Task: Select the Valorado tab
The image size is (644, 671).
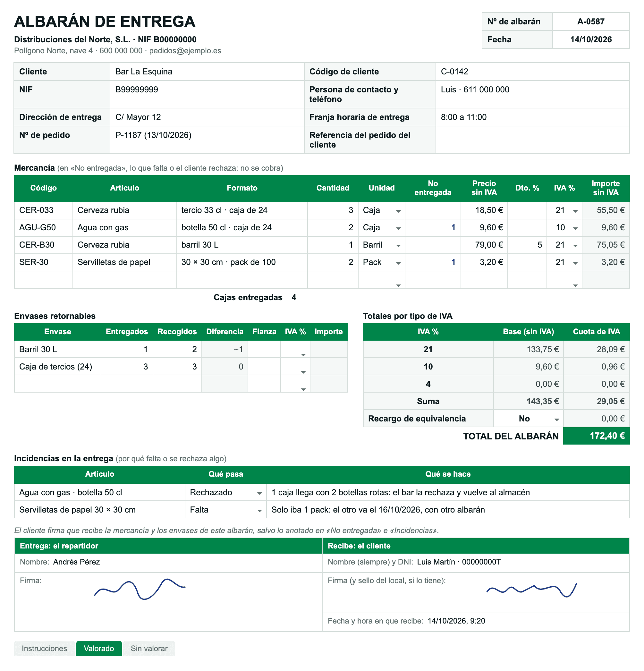Action: (x=98, y=648)
